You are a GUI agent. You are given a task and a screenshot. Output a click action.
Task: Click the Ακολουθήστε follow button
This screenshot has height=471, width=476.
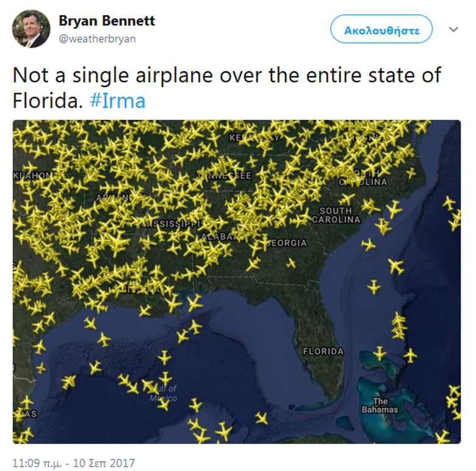(x=381, y=29)
